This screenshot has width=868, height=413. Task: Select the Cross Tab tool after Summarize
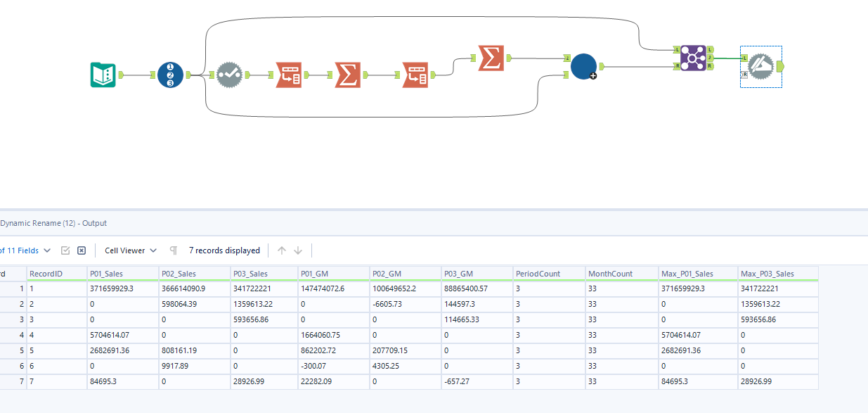415,75
